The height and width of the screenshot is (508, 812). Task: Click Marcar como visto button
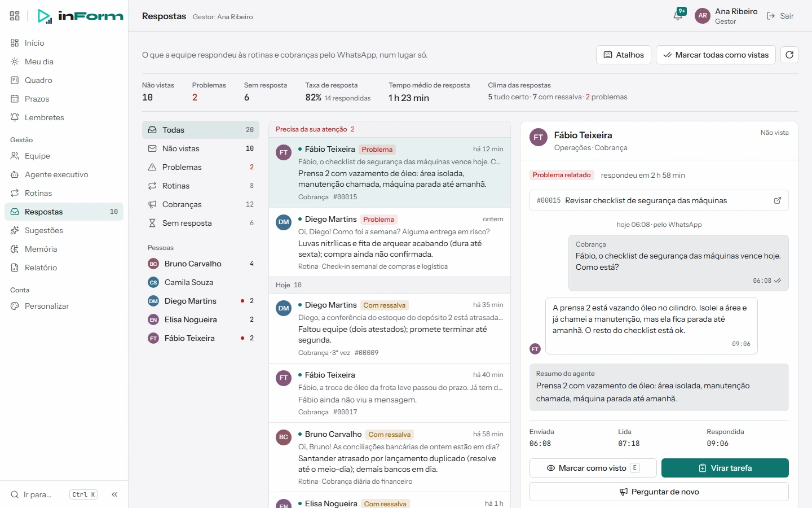(593, 468)
